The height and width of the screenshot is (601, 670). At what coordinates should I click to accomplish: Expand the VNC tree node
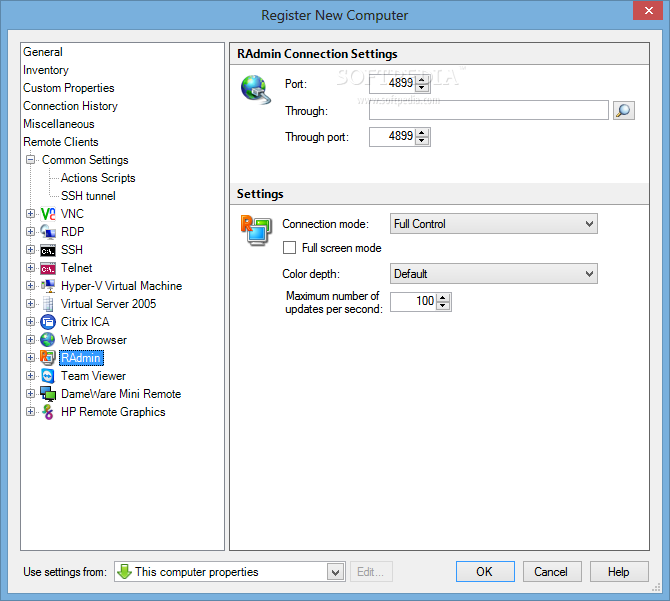coord(30,214)
